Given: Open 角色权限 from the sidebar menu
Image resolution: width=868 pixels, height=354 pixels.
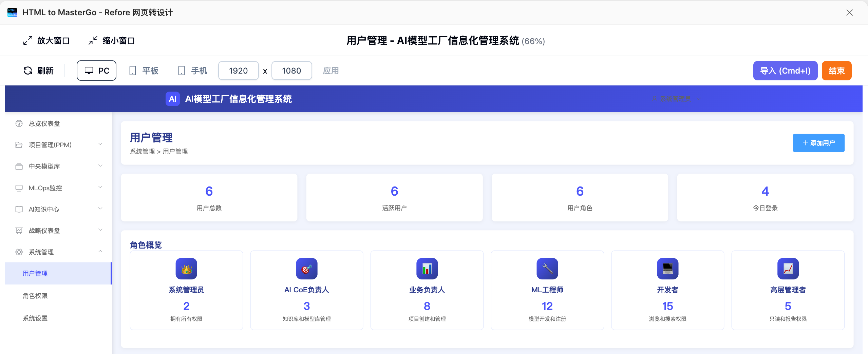Looking at the screenshot, I should pos(35,296).
